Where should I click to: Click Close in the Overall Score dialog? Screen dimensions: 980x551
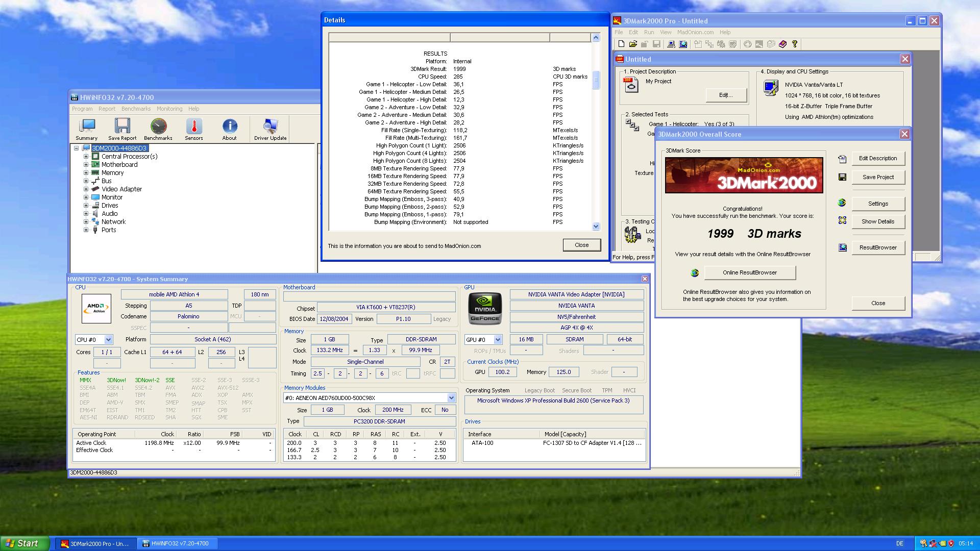coord(878,304)
